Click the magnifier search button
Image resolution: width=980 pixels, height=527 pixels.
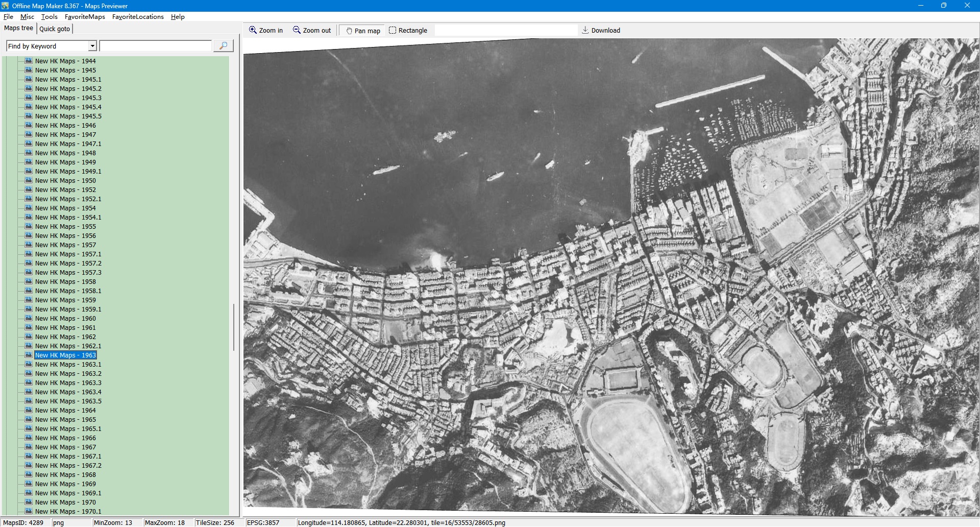pyautogui.click(x=223, y=46)
